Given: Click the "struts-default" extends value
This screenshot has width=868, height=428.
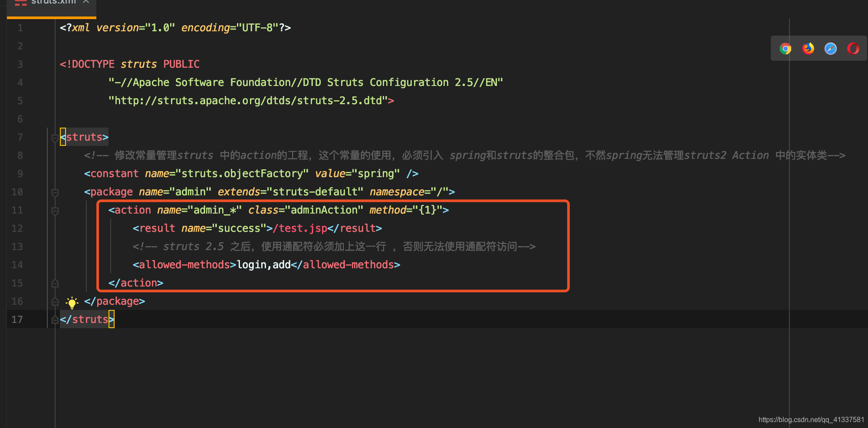Looking at the screenshot, I should click(x=315, y=192).
